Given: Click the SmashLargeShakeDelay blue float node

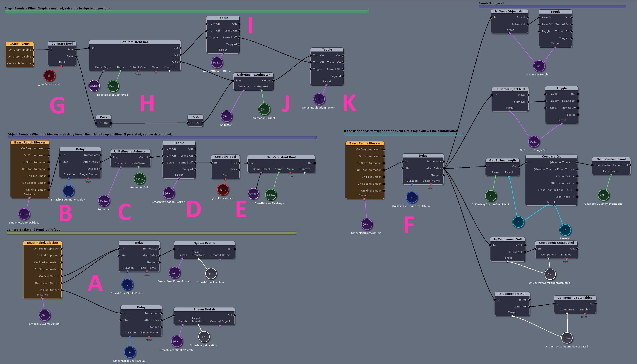Looking at the screenshot, I should pyautogui.click(x=130, y=352).
